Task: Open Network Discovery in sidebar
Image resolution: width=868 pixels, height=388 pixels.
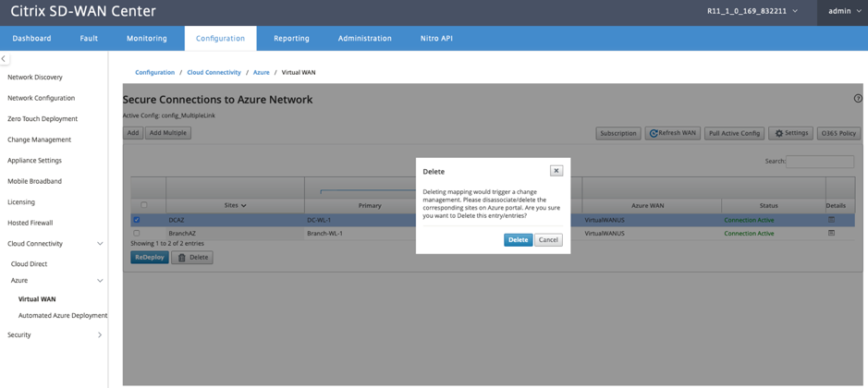Action: (x=35, y=78)
